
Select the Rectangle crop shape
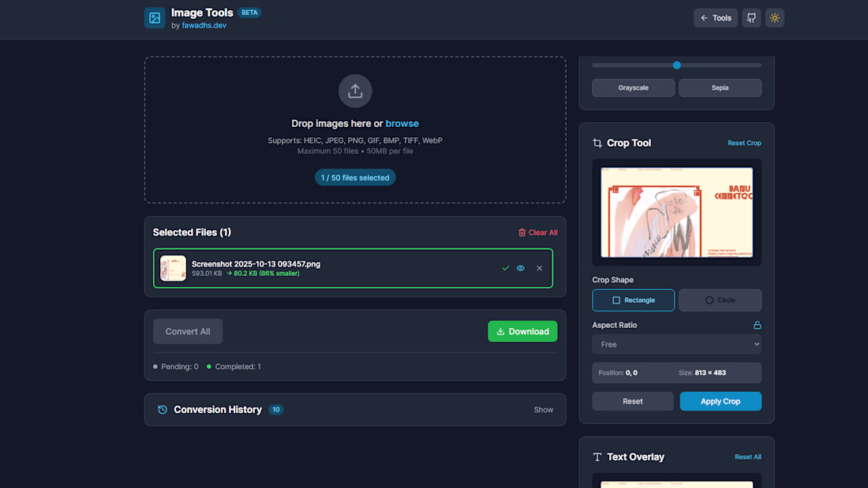(x=634, y=300)
